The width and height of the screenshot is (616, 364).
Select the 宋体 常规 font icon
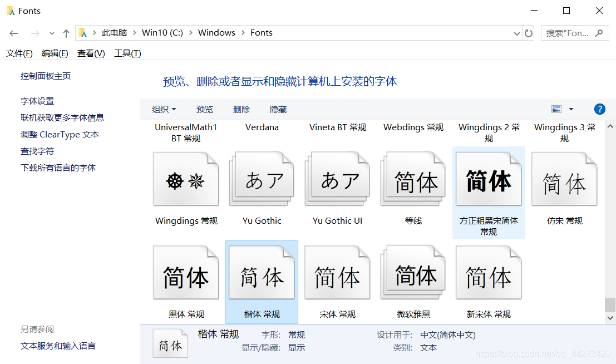[337, 273]
